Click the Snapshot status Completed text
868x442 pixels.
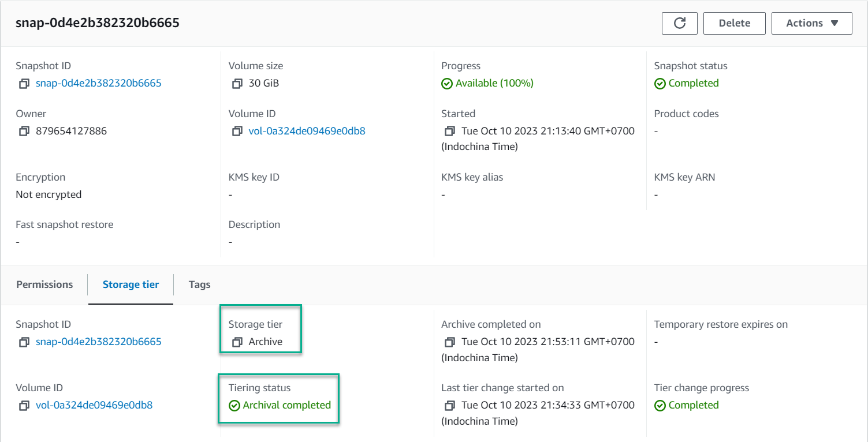[694, 83]
